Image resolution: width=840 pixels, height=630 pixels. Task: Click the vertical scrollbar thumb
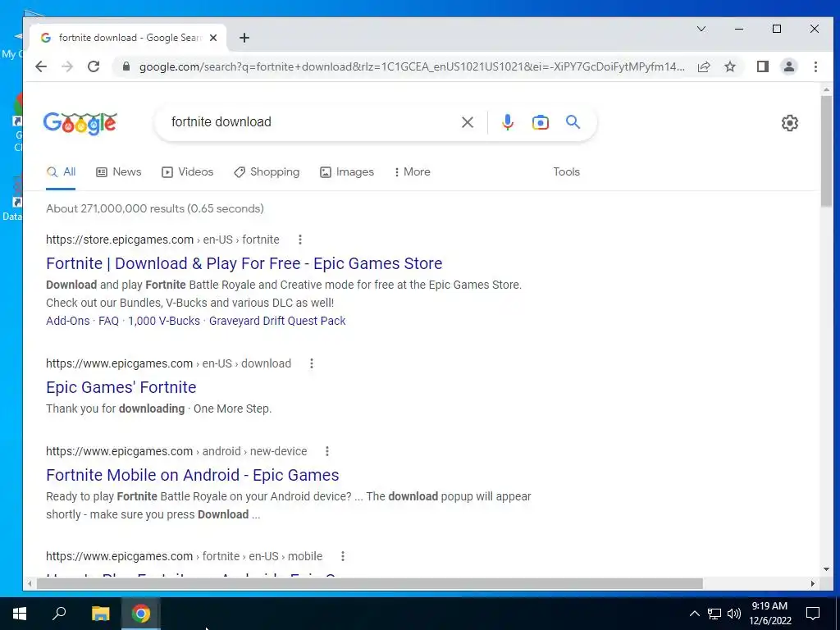tap(826, 151)
